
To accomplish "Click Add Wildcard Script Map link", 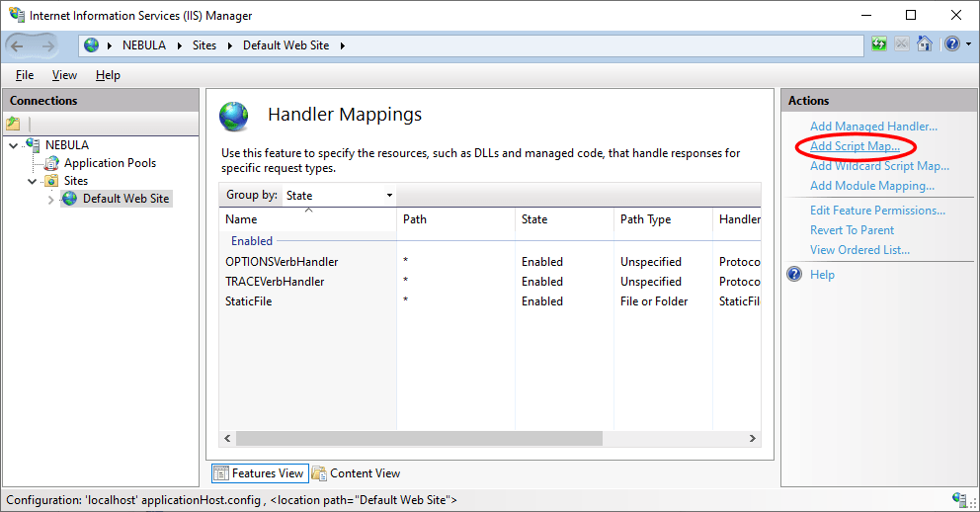I will click(x=879, y=166).
